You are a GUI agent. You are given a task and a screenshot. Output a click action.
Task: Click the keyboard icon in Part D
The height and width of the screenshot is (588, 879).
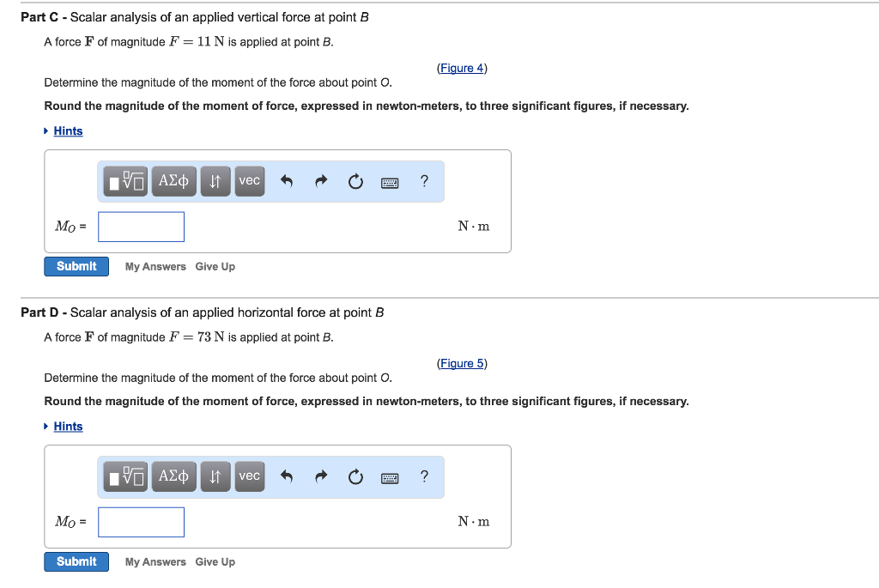390,476
